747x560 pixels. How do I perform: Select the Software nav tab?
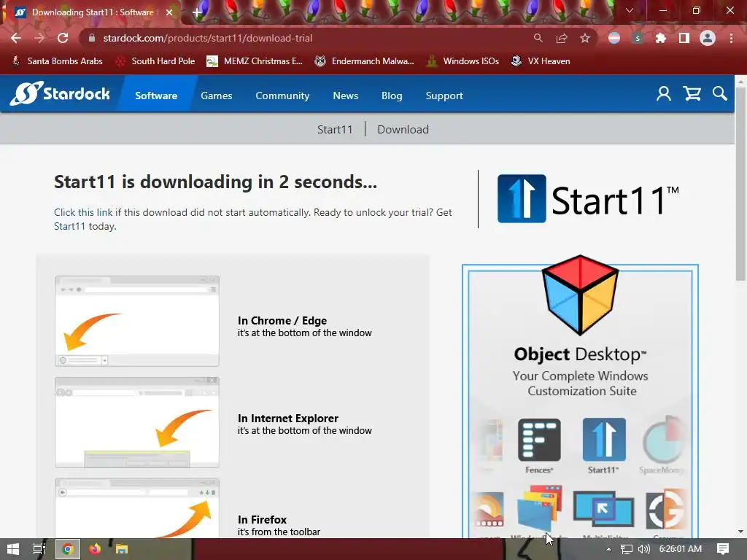pos(156,96)
